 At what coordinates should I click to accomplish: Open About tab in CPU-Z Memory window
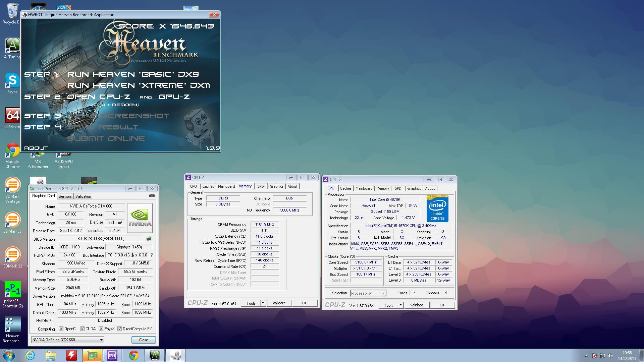(292, 186)
